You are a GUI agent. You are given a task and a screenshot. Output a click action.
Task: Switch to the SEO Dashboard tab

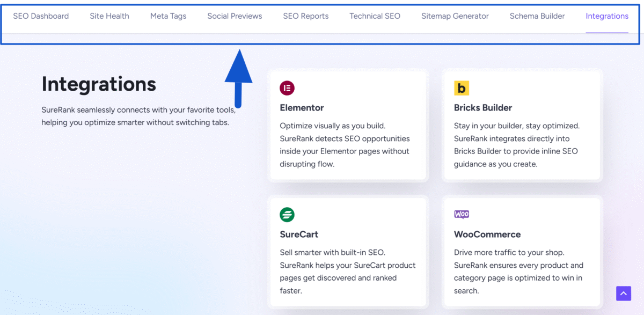[41, 16]
